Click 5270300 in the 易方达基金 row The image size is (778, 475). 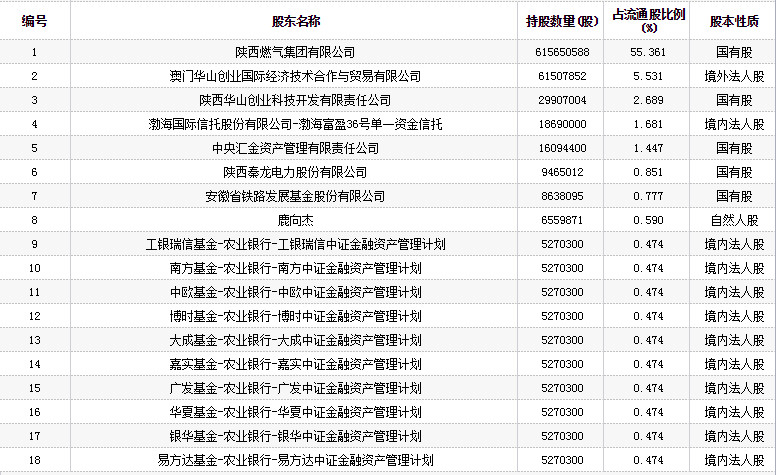(562, 460)
